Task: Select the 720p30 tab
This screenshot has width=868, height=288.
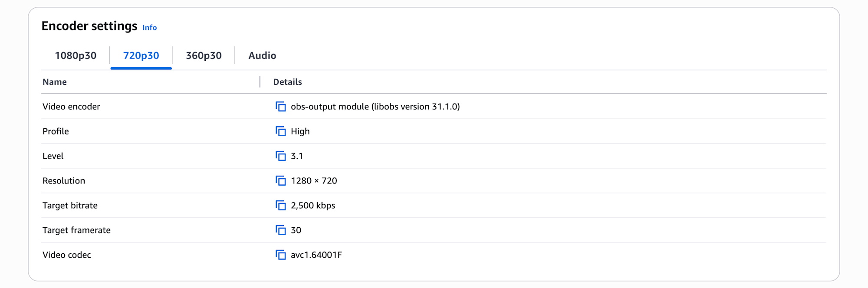Action: (141, 56)
